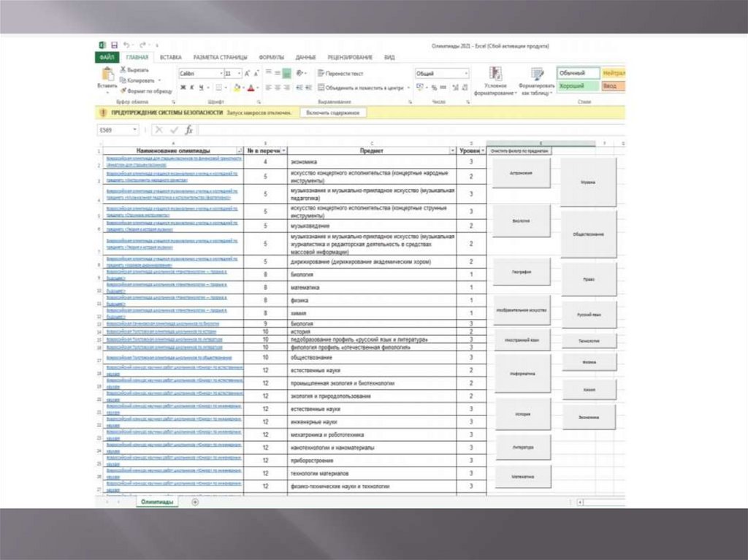This screenshot has width=748, height=560.
Task: Click Включить содержимое button in security warning
Action: point(333,113)
